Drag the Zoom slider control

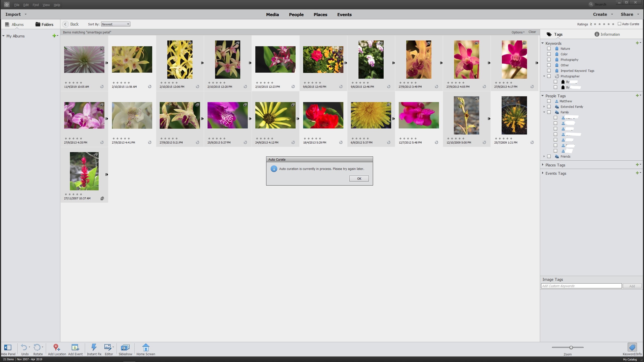coord(571,347)
